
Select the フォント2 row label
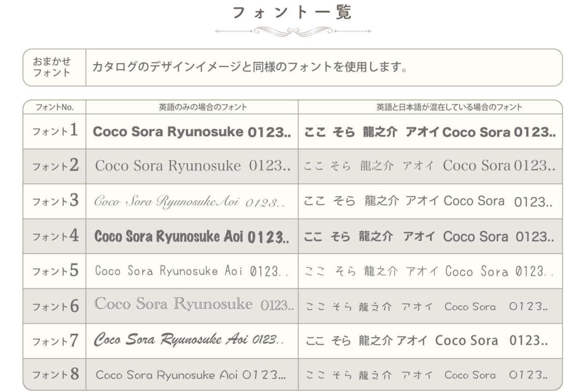tap(55, 166)
